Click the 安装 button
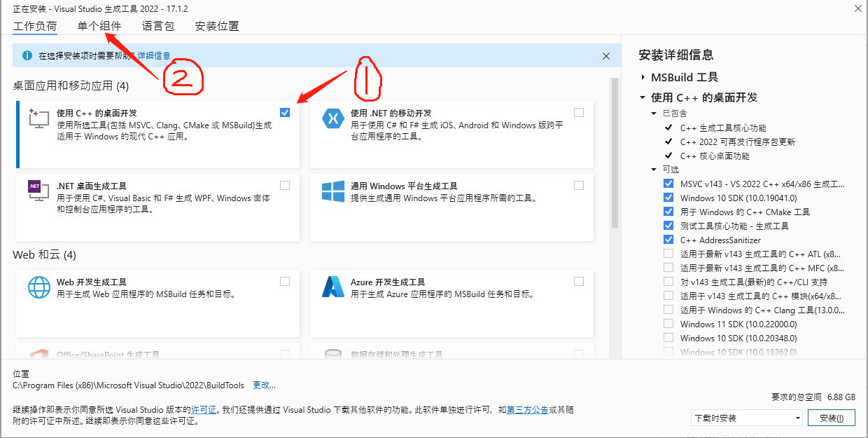868x438 pixels. 832,418
